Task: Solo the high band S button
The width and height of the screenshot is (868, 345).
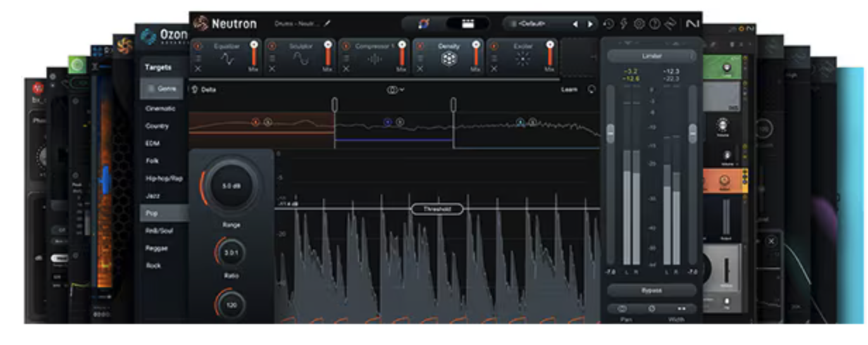Action: tap(533, 122)
